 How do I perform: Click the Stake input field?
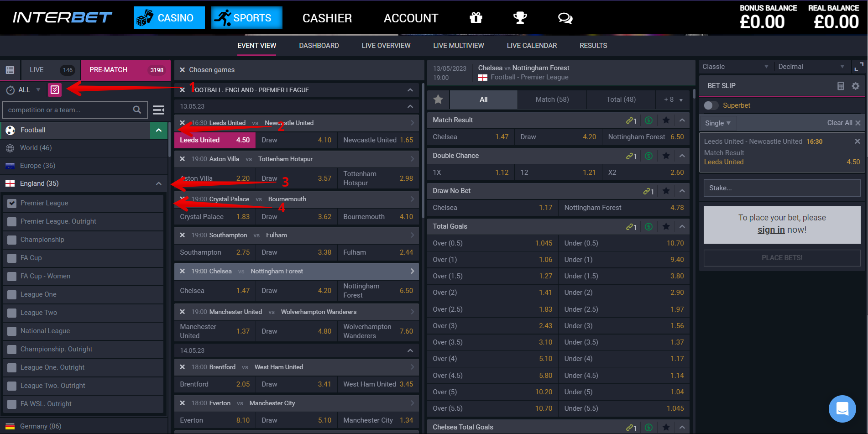coord(782,188)
